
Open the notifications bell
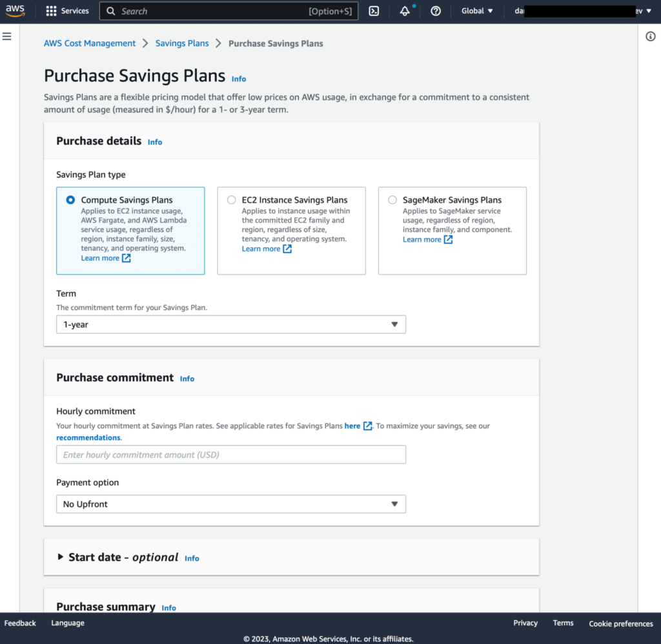tap(405, 11)
